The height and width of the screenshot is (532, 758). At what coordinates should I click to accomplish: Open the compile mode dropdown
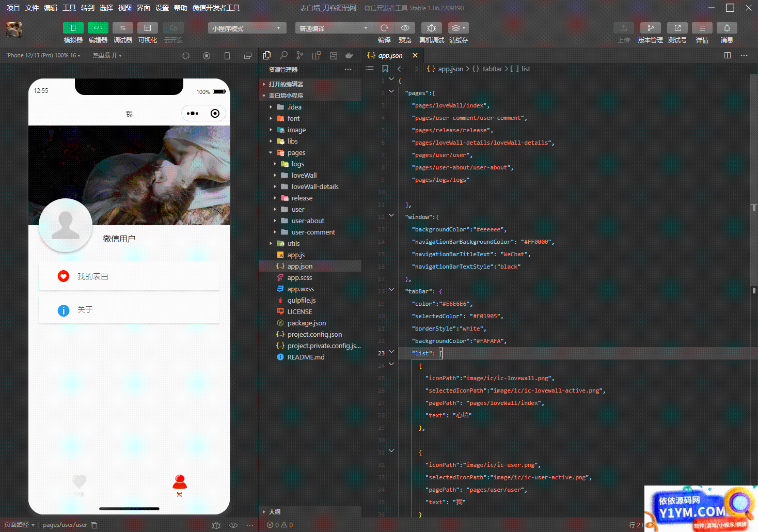(334, 28)
